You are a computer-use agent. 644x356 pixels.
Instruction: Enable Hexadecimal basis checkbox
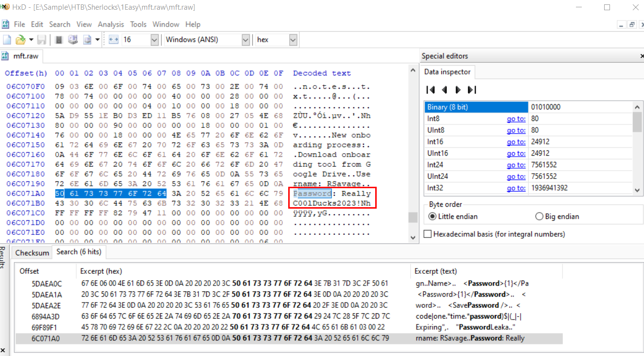pyautogui.click(x=428, y=234)
